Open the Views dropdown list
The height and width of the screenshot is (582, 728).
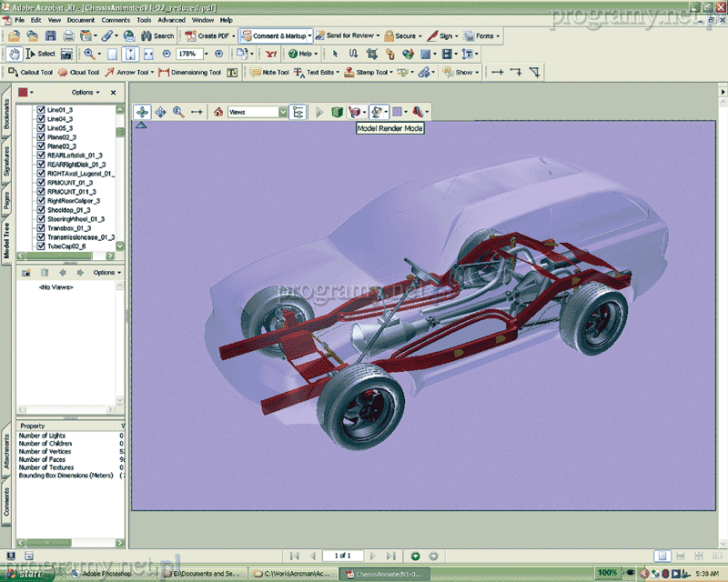[282, 112]
